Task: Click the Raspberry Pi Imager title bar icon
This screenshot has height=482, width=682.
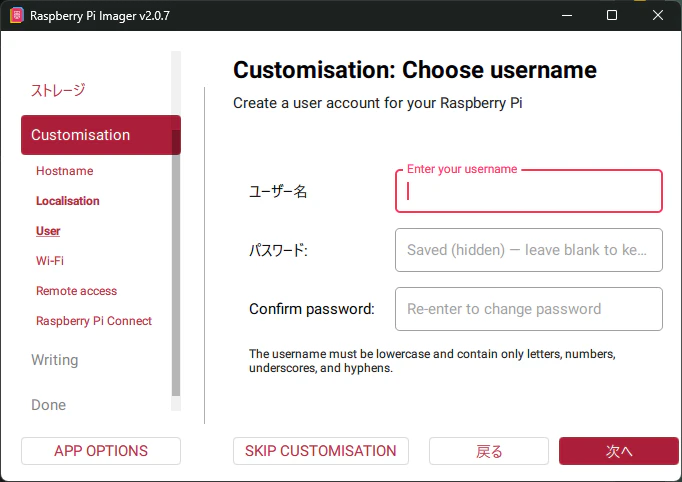Action: (17, 15)
